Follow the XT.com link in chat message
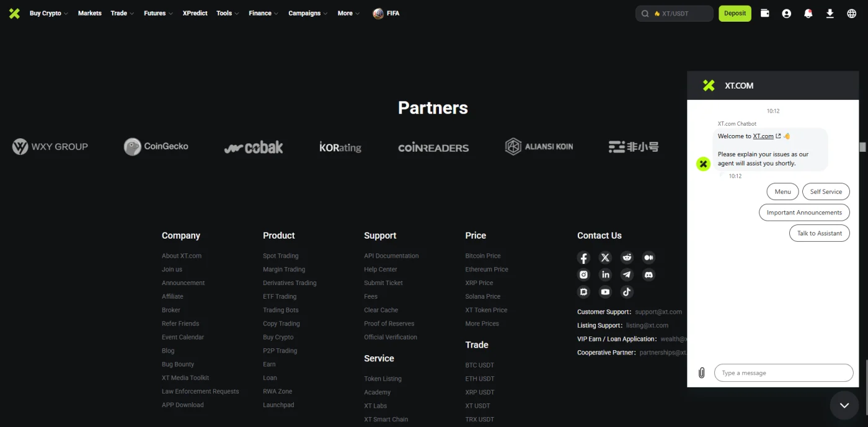 pyautogui.click(x=763, y=136)
